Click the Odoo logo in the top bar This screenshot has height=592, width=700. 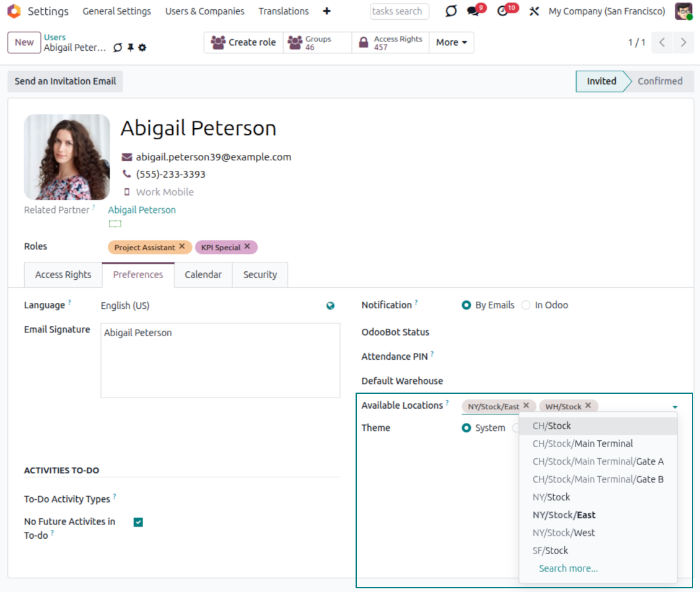click(14, 11)
